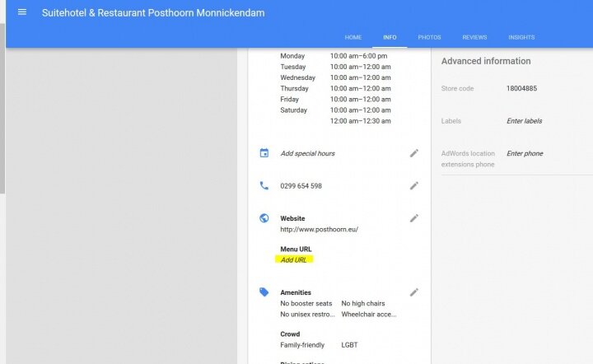
Task: Click store code 18004885
Action: [x=521, y=88]
